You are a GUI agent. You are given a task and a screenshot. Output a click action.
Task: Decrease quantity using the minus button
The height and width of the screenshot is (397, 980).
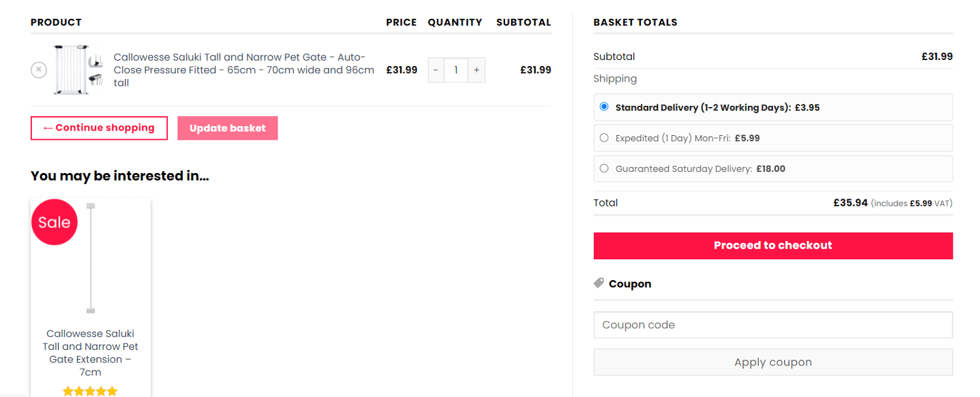pos(435,70)
